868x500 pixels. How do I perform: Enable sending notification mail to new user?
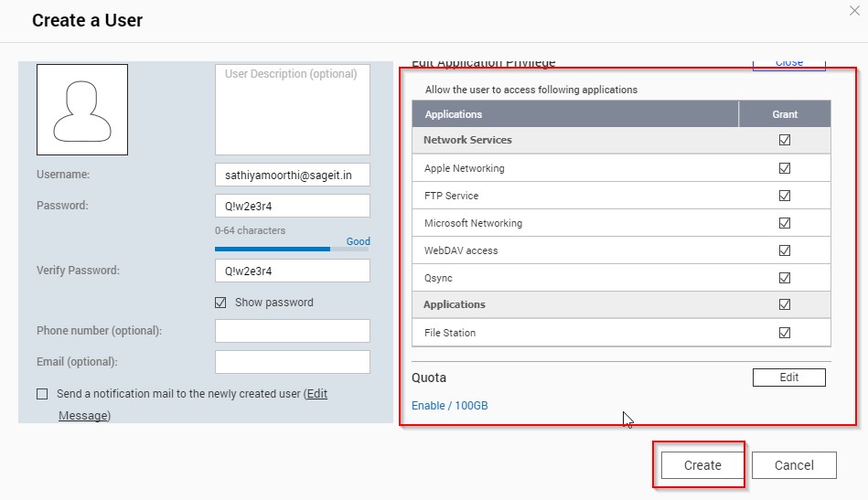tap(42, 394)
